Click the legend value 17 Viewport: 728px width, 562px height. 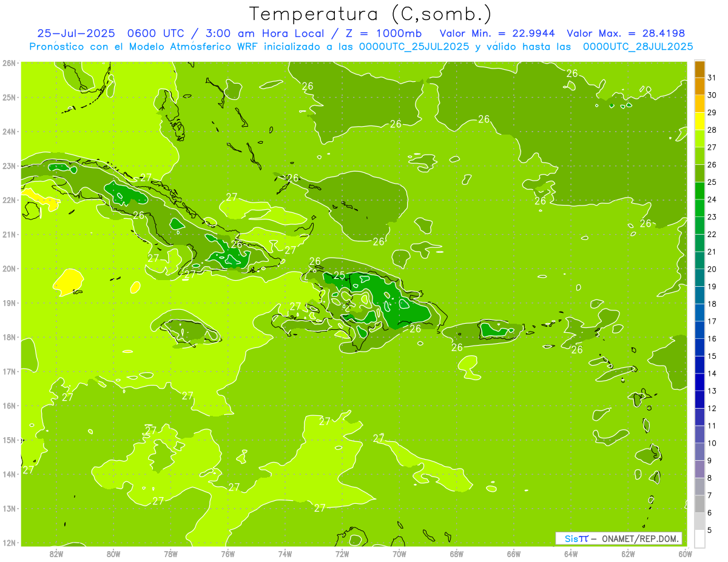pyautogui.click(x=712, y=321)
